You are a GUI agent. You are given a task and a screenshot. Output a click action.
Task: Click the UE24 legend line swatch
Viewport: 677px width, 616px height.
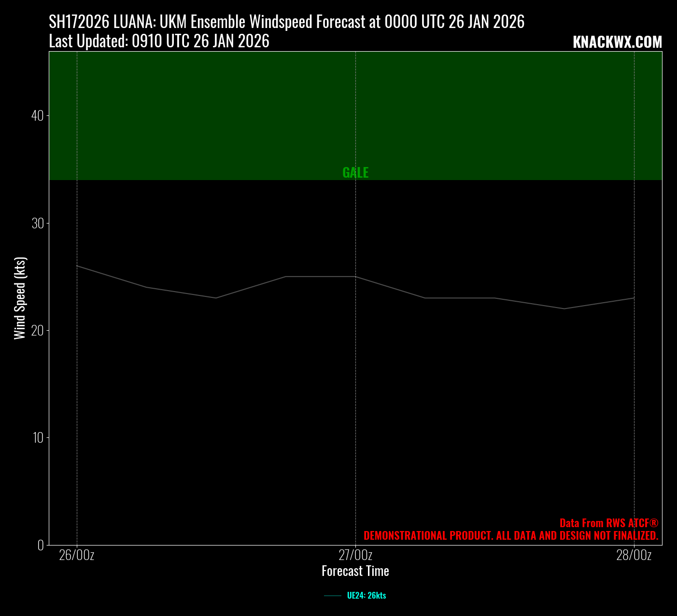[x=333, y=596]
